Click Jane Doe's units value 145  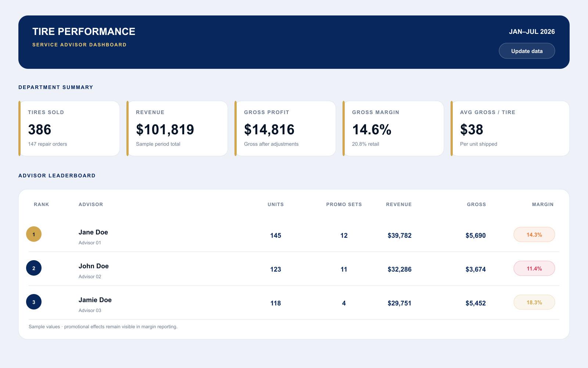tap(276, 236)
